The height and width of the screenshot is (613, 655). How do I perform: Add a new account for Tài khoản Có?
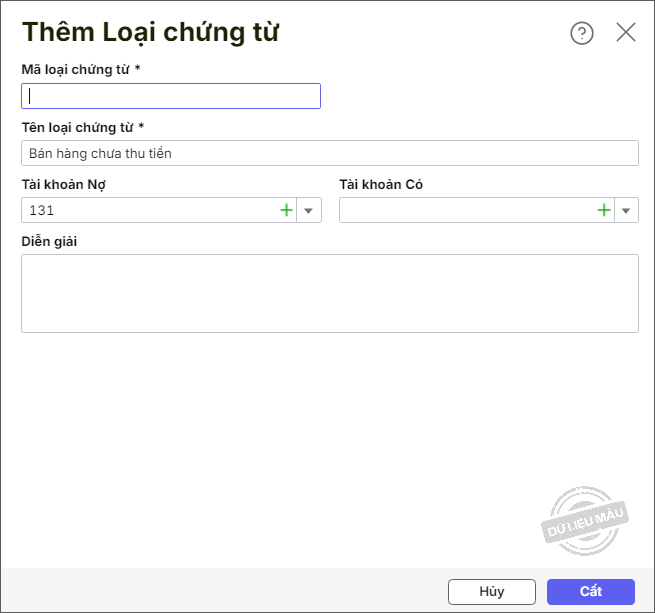coord(604,210)
